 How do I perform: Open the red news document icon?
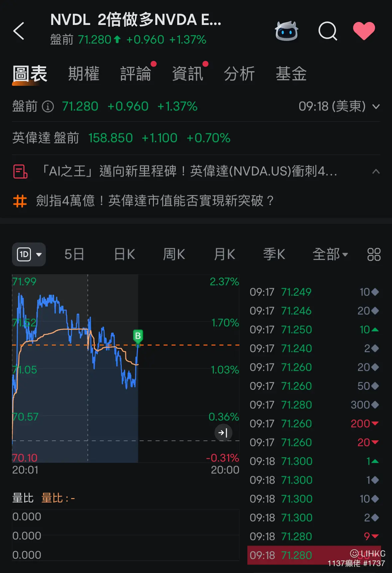coord(20,172)
